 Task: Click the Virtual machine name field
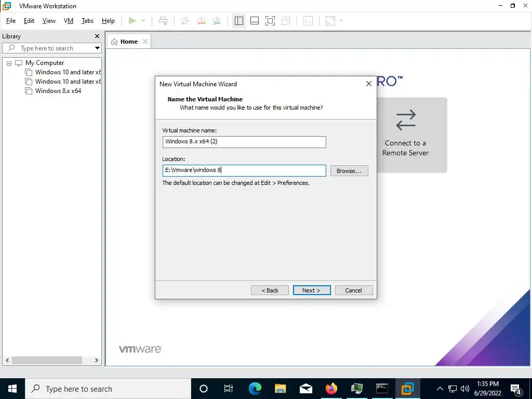pos(244,142)
